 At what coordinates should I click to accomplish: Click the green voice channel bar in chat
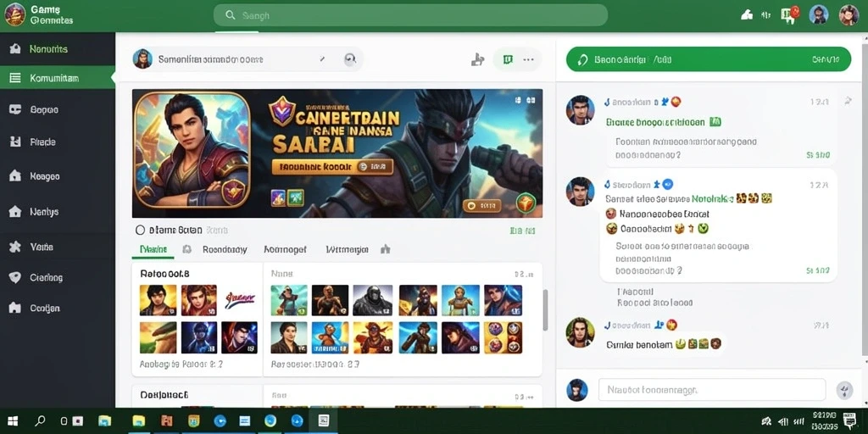708,59
